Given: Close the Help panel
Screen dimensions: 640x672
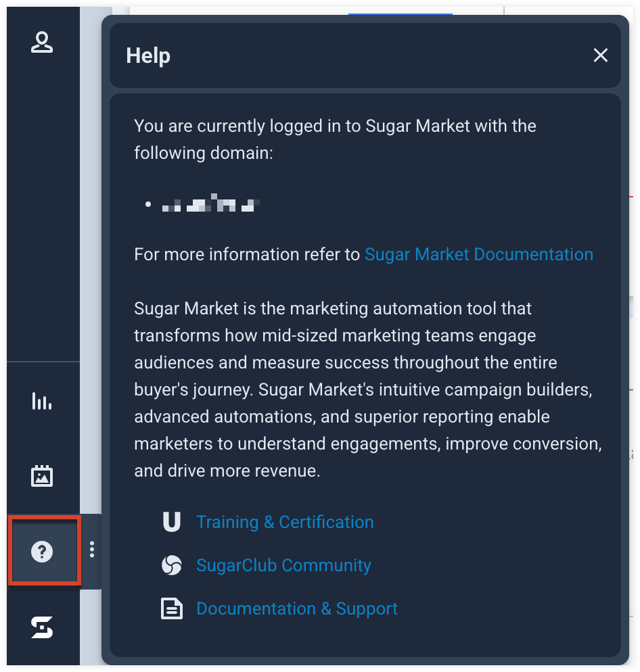Looking at the screenshot, I should 601,55.
